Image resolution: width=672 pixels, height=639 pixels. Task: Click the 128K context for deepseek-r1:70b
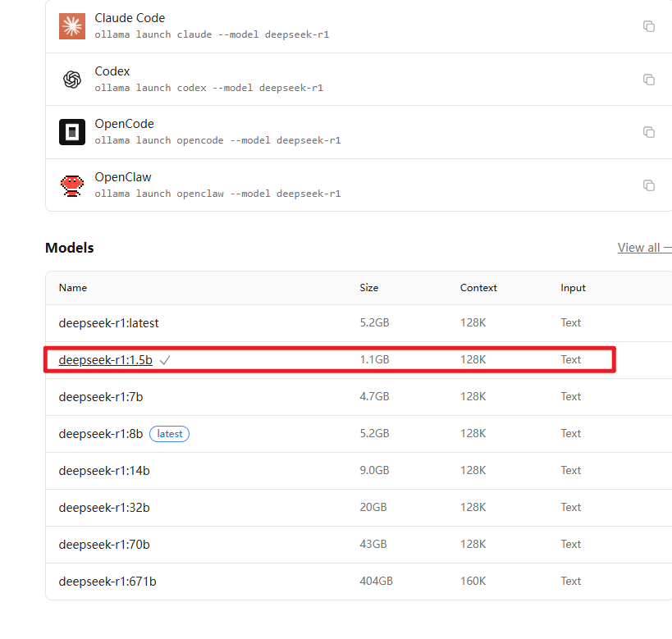[x=473, y=544]
